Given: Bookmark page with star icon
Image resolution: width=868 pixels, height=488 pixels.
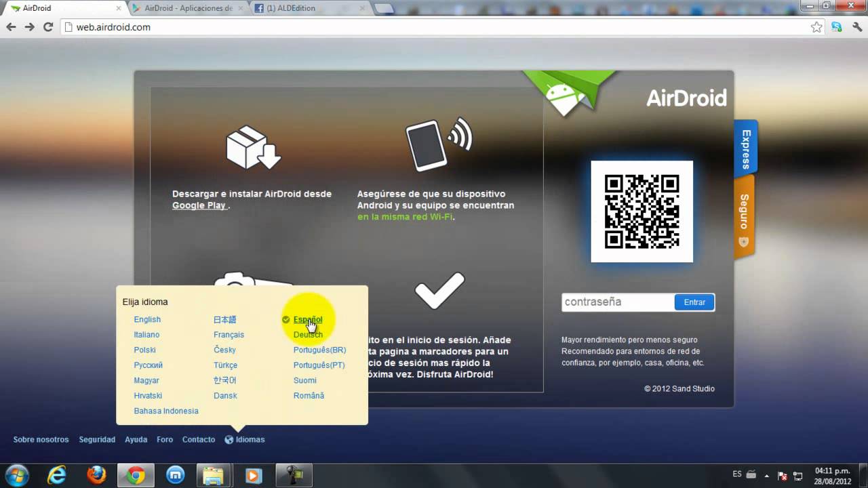Looking at the screenshot, I should [x=816, y=27].
